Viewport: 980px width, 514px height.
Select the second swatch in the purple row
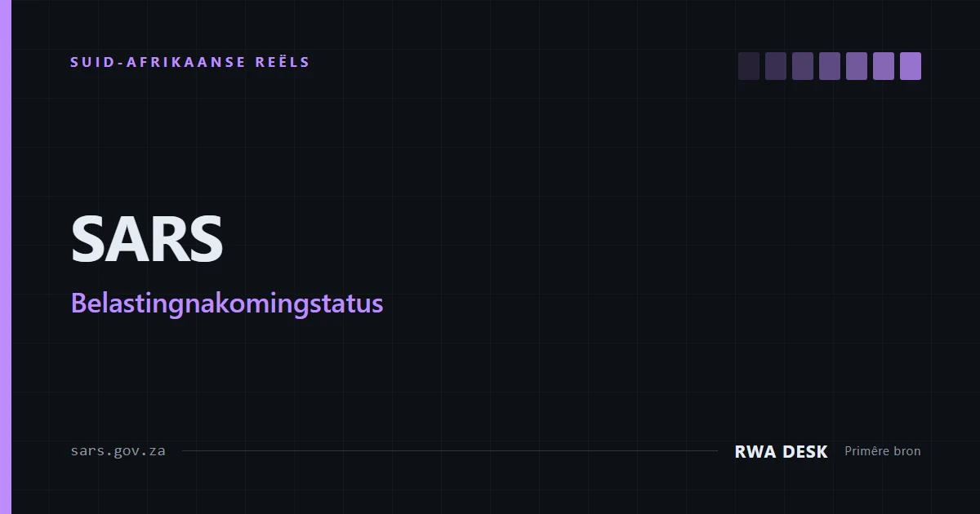coord(776,66)
